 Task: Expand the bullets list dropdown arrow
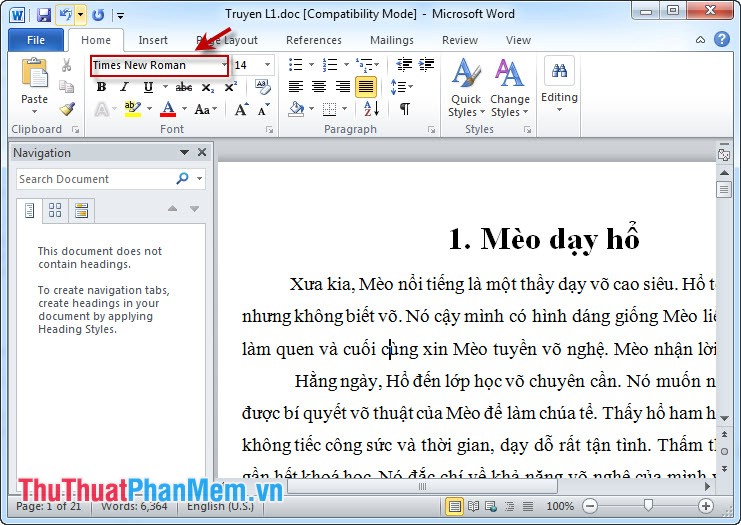tap(311, 64)
